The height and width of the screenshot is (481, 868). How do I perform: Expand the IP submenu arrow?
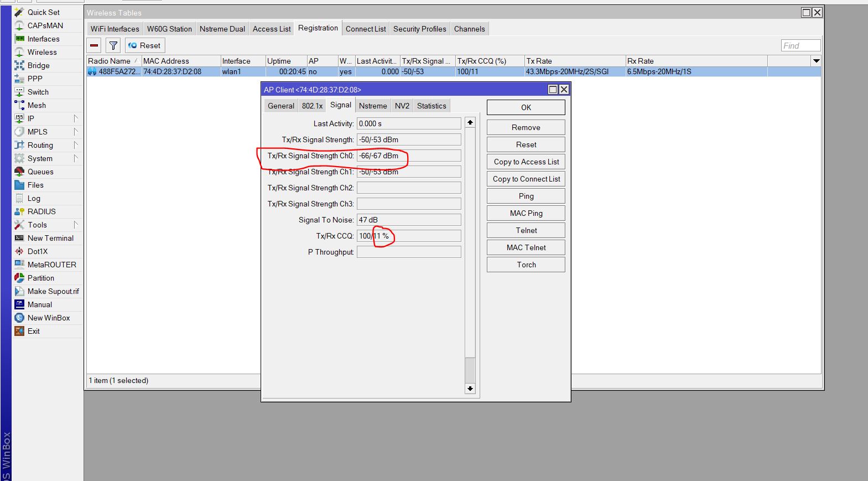[x=76, y=118]
